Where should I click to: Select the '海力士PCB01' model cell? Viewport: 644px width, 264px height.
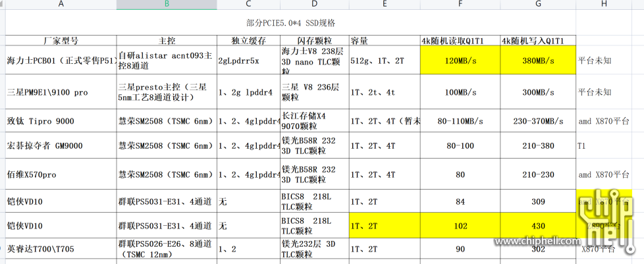click(x=61, y=60)
